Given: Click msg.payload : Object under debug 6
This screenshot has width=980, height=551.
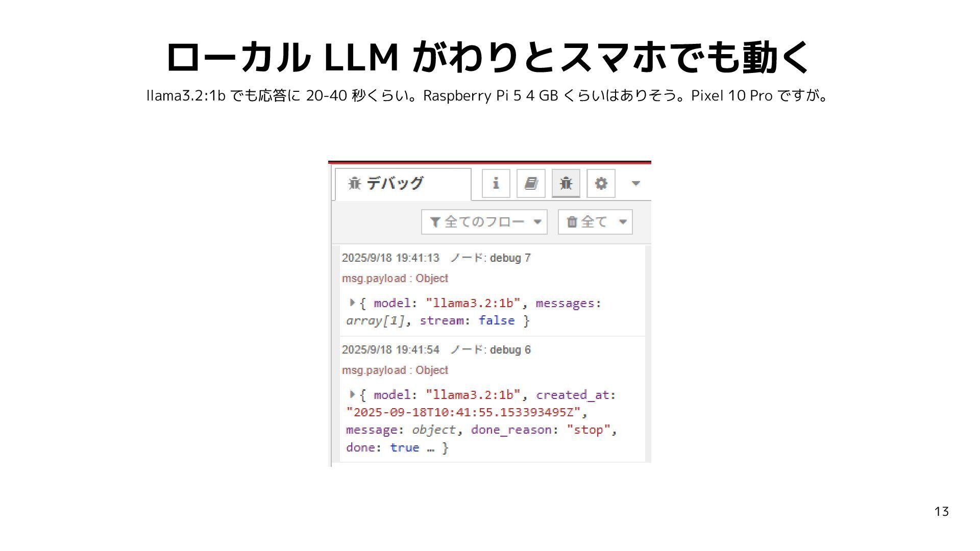Looking at the screenshot, I should click(x=395, y=370).
